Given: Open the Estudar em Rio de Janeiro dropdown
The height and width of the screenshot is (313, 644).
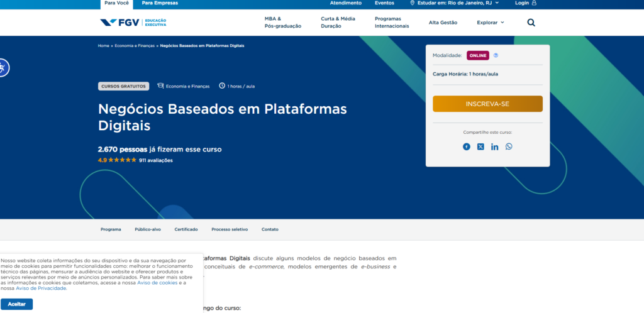Looking at the screenshot, I should (454, 3).
